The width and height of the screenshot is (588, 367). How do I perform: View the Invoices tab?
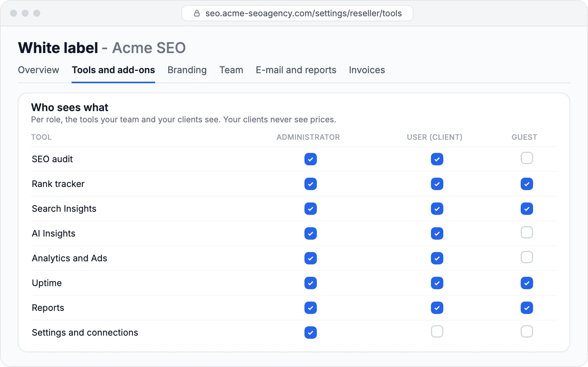point(367,70)
